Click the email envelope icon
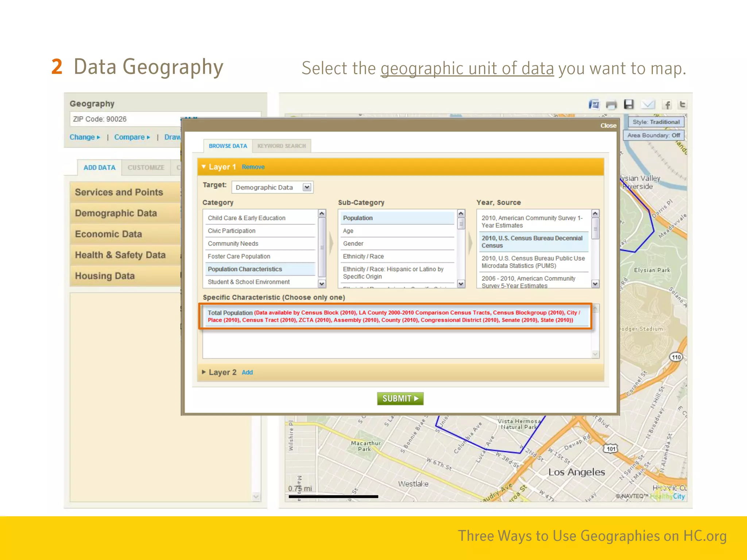 tap(648, 105)
